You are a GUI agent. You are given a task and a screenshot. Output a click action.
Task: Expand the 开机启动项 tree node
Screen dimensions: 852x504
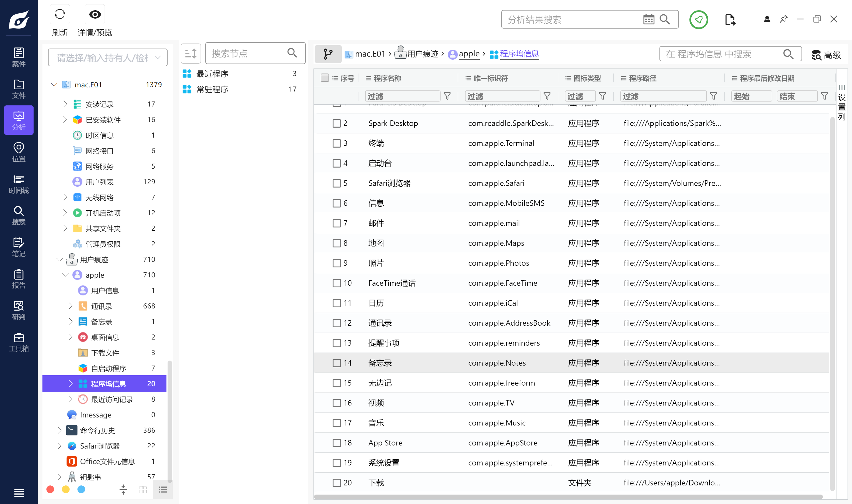click(65, 213)
